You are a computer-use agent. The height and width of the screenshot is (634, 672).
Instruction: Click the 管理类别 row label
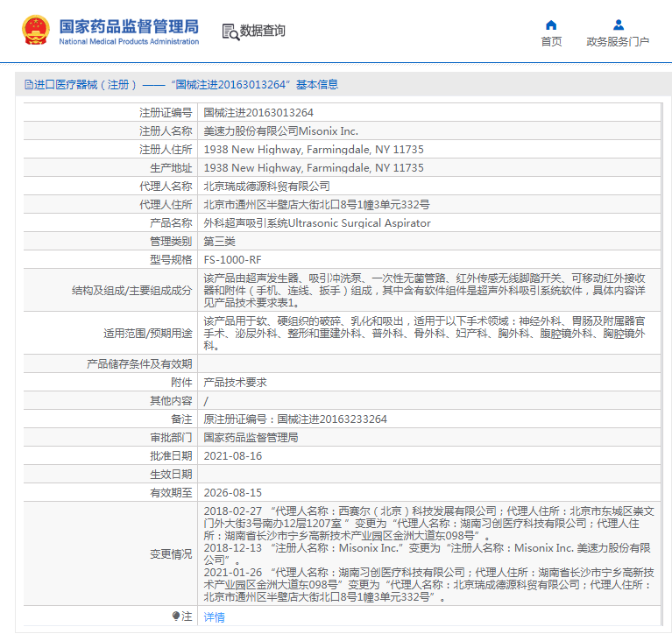(171, 242)
